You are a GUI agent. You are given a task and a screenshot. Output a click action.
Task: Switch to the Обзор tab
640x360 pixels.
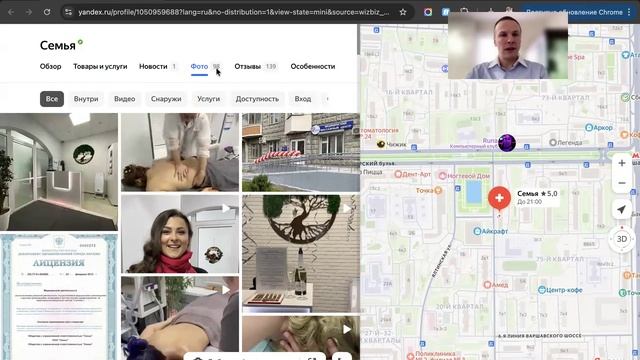[51, 66]
